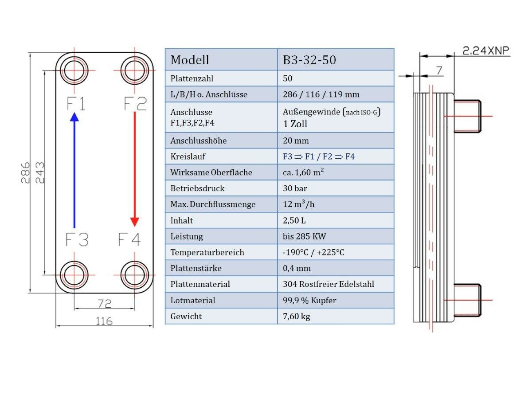
Task: Click the 'Anschlusshöhe' label
Action: click(199, 141)
